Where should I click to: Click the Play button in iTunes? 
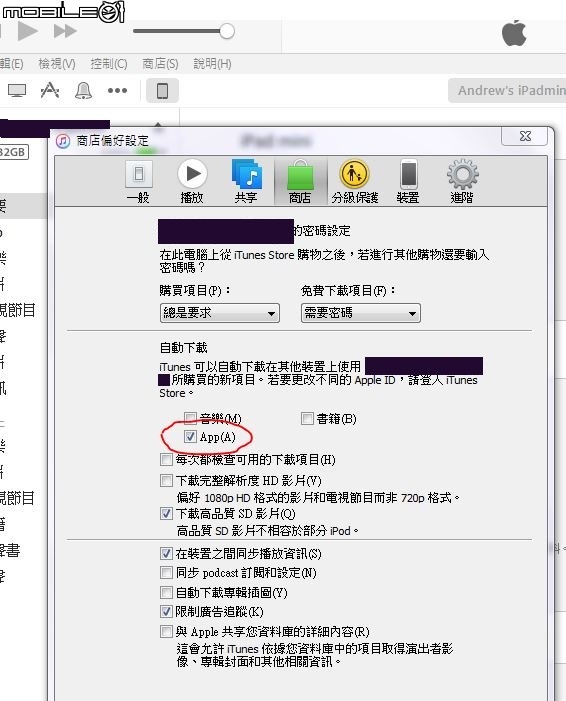click(27, 31)
